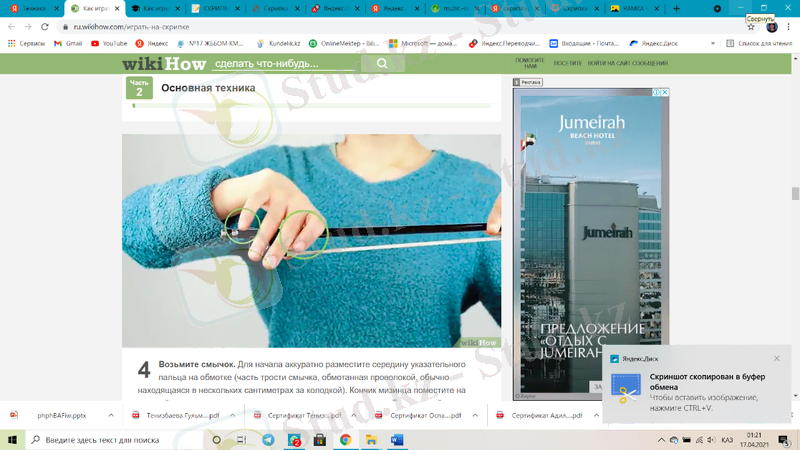This screenshot has width=800, height=450.
Task: Switch to the PAMKA tab
Action: click(635, 9)
